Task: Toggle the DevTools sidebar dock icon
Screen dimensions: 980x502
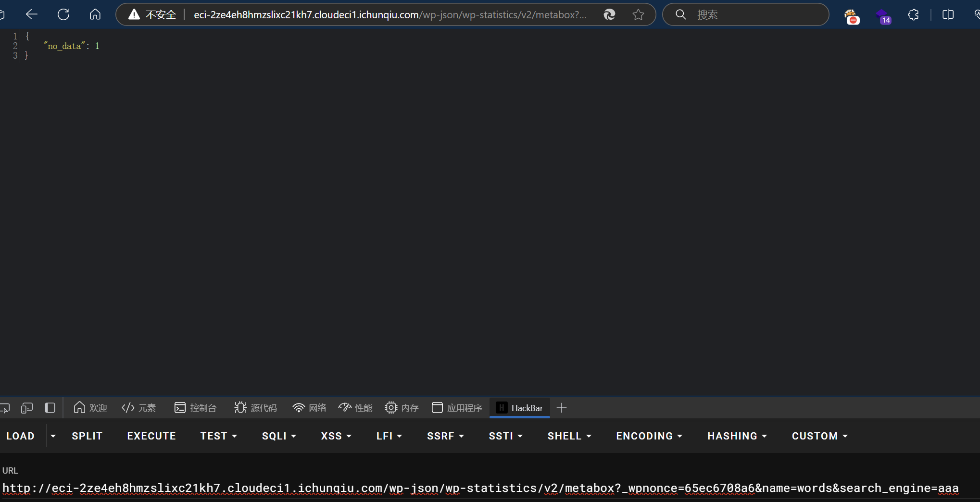Action: pyautogui.click(x=50, y=408)
